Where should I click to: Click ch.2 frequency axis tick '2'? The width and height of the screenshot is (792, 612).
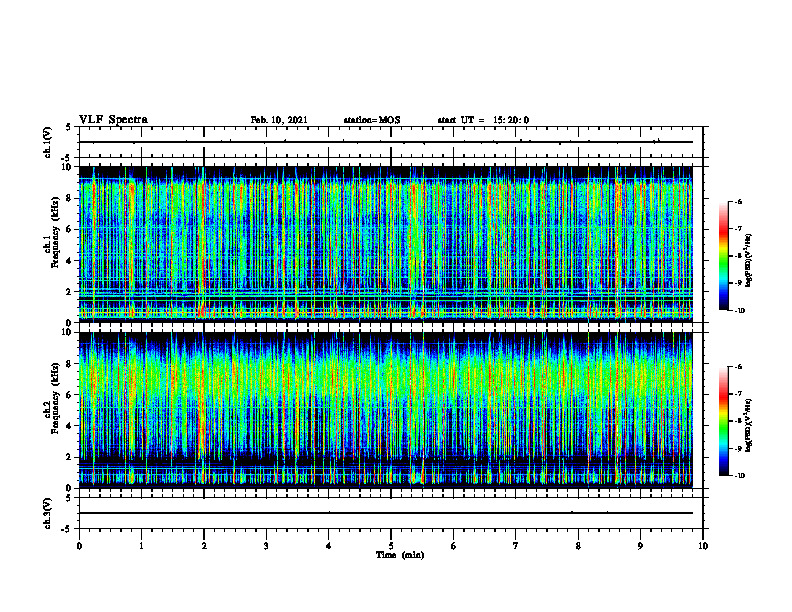[x=70, y=457]
